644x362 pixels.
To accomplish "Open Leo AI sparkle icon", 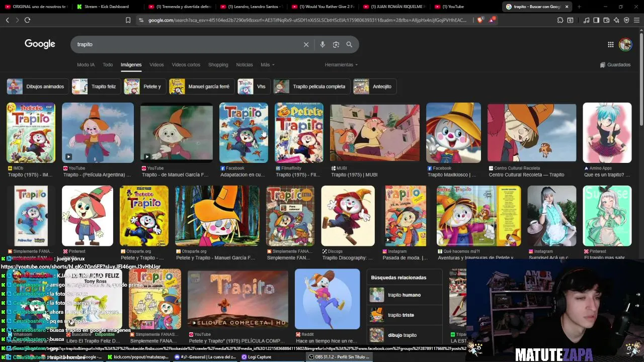I will [616, 20].
